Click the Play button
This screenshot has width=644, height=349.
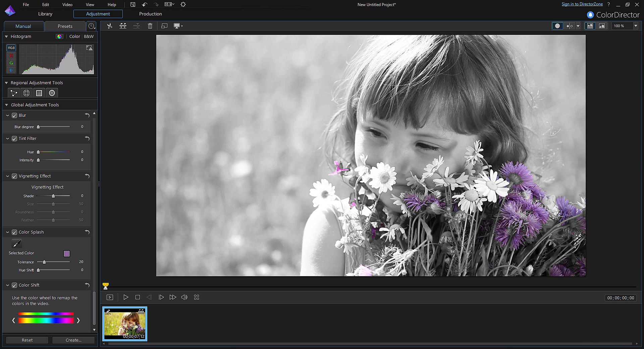126,297
